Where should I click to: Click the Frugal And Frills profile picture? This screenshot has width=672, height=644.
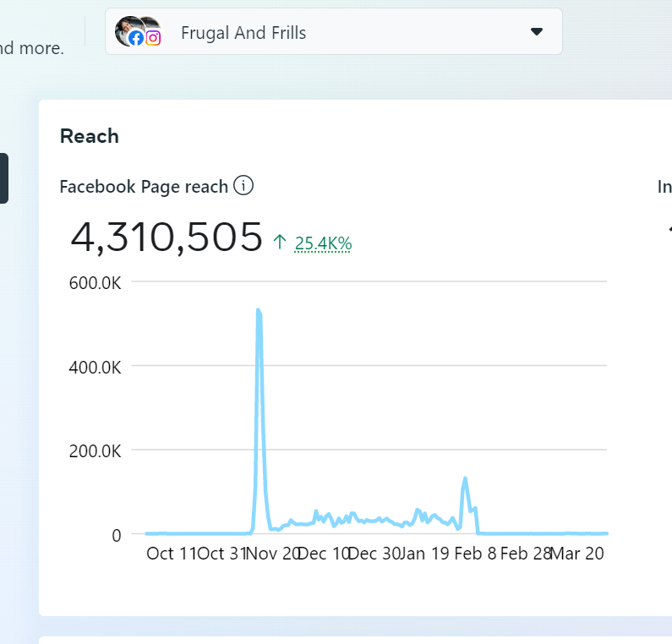tap(129, 30)
